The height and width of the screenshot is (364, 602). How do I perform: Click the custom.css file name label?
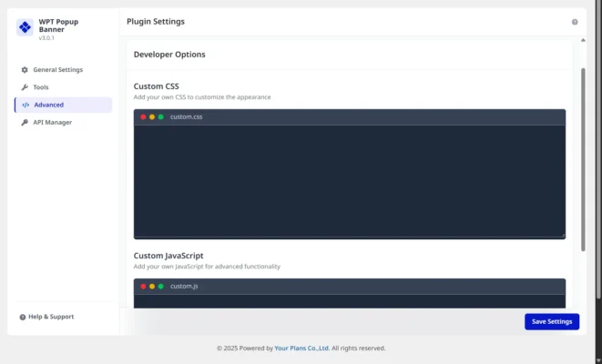click(x=186, y=117)
